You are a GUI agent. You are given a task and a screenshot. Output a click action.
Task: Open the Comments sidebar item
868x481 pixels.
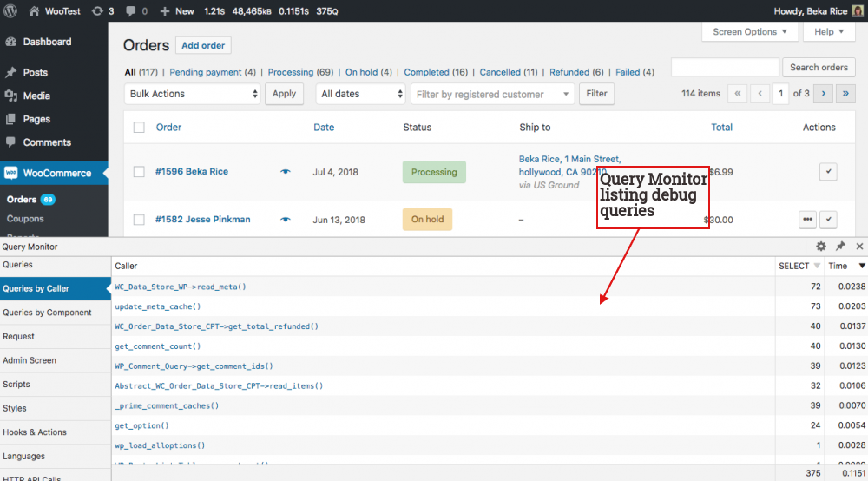tap(47, 142)
